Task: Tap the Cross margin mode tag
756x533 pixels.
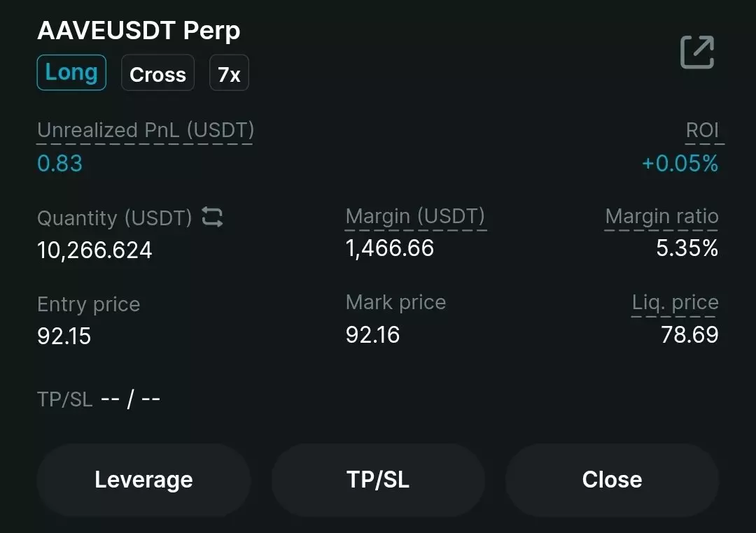Action: [x=157, y=73]
